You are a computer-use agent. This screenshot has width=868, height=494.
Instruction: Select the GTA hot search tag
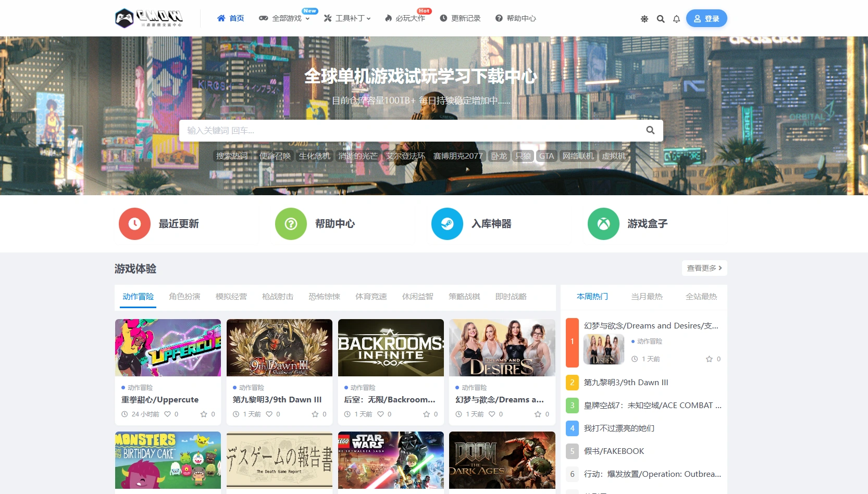547,156
